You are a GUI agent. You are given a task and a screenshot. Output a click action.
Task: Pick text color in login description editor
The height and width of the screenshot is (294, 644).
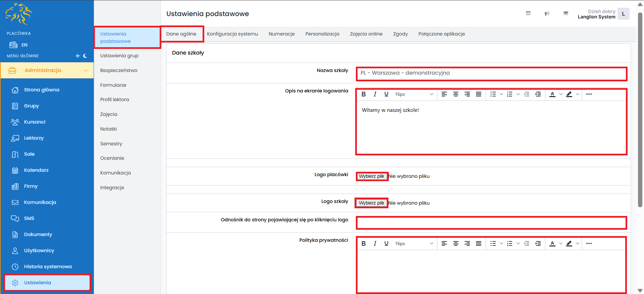[552, 94]
